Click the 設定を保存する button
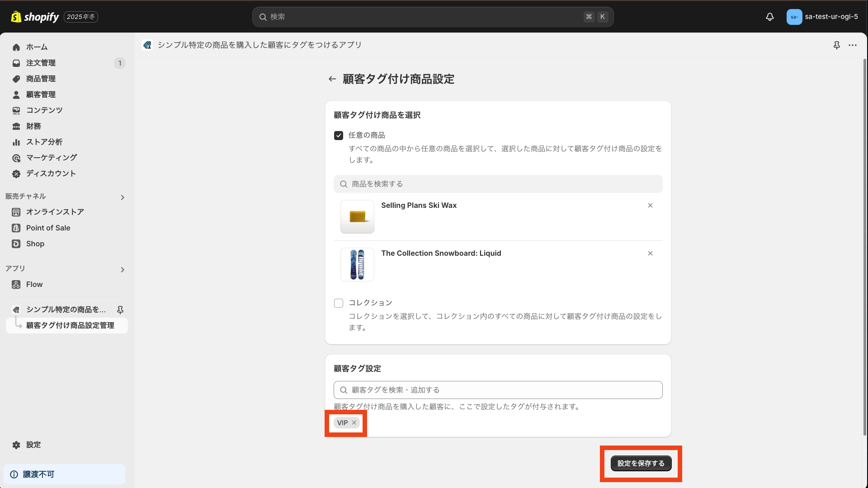 tap(641, 463)
